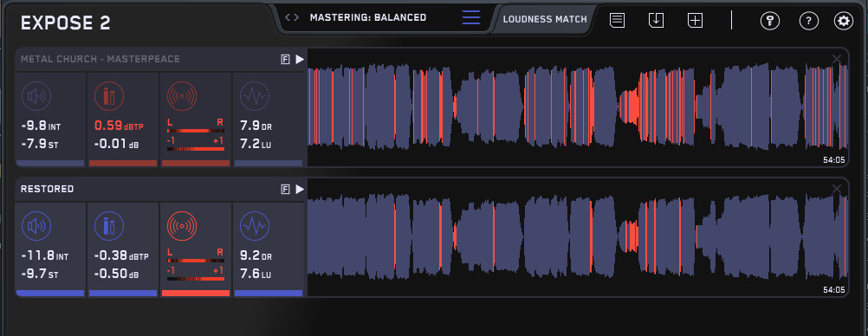Viewport: 868px width, 336px height.
Task: Remove the Restored track with X
Action: (x=837, y=190)
